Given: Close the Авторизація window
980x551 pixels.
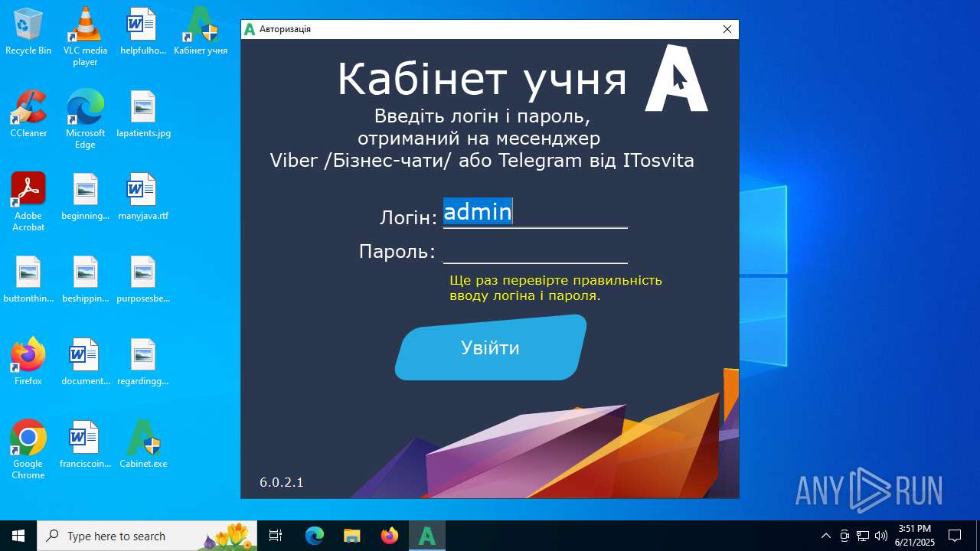Looking at the screenshot, I should [727, 29].
